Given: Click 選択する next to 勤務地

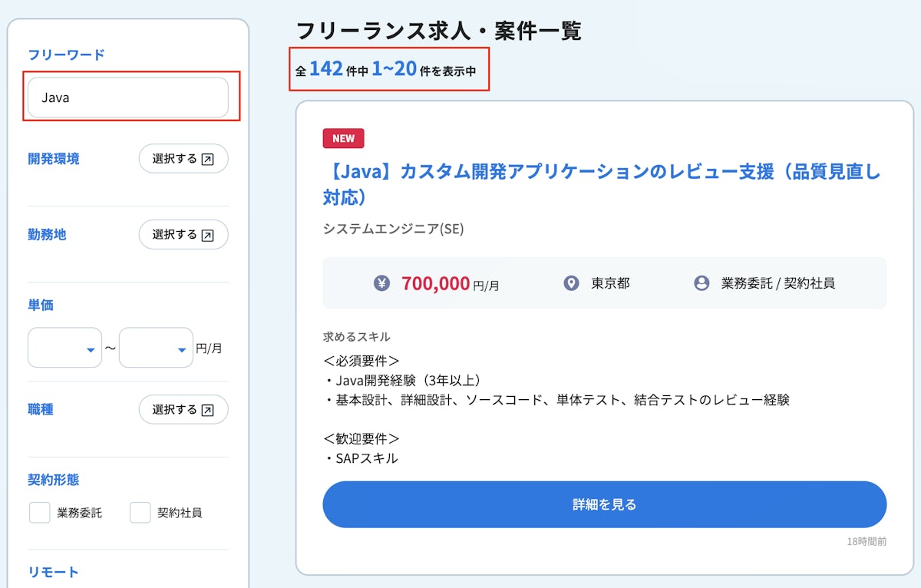Looking at the screenshot, I should (x=183, y=234).
